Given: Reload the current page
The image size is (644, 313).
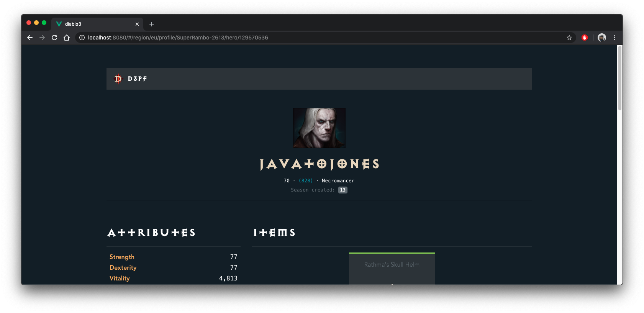Looking at the screenshot, I should pos(54,38).
